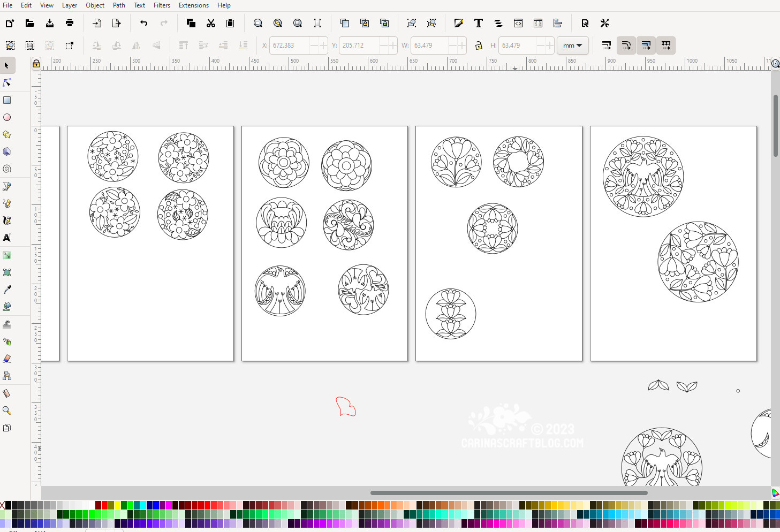Select the Selector arrow tool
The width and height of the screenshot is (780, 532).
7,65
